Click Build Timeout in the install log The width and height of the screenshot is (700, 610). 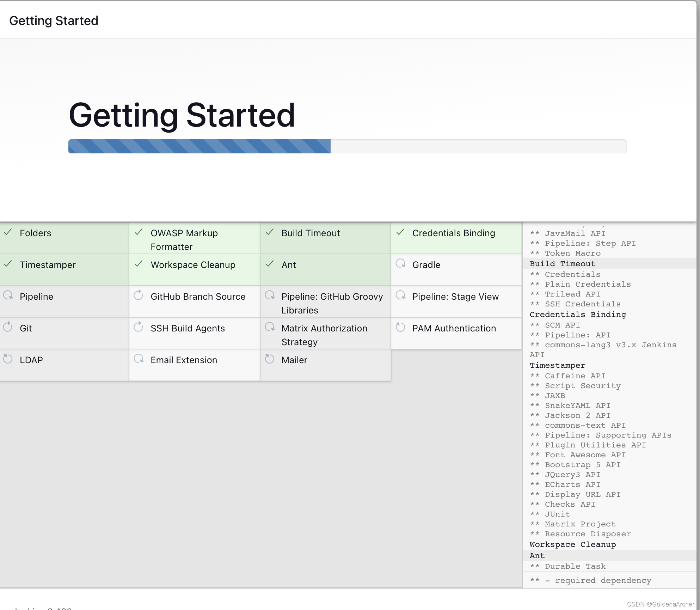tap(562, 263)
